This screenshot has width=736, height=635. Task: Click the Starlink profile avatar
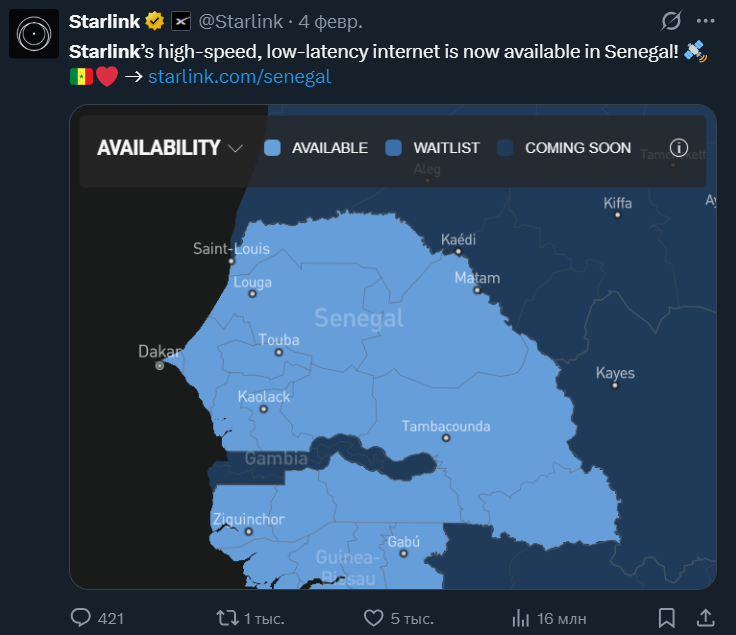pyautogui.click(x=34, y=35)
